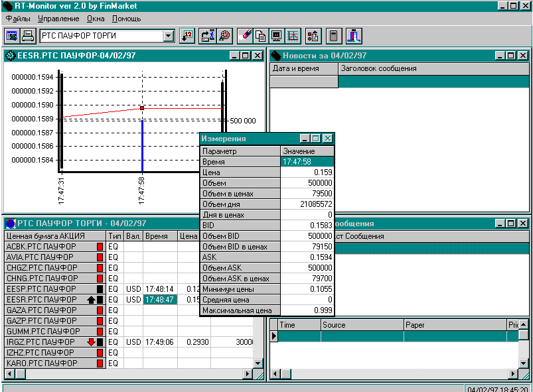Click the sort icon with number 12
The image size is (533, 392).
[x=187, y=36]
